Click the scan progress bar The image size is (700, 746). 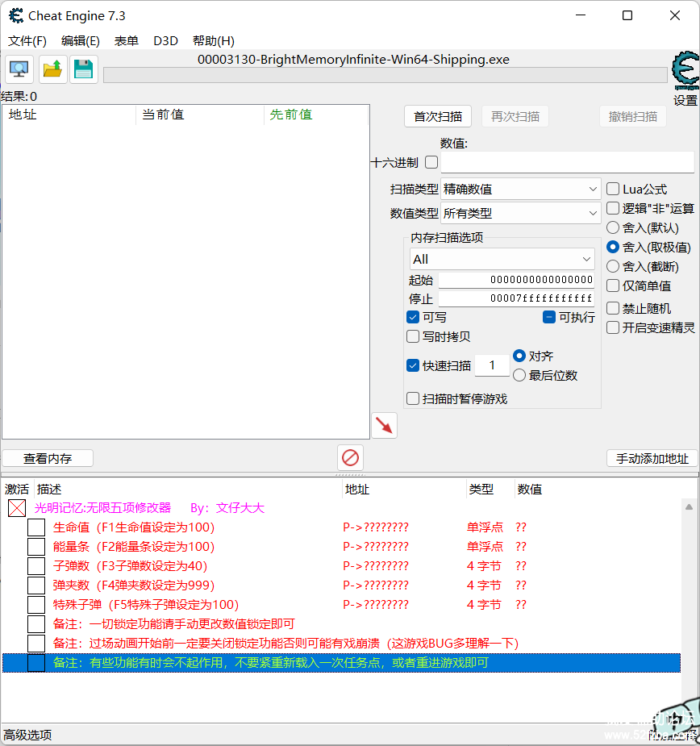tap(385, 75)
